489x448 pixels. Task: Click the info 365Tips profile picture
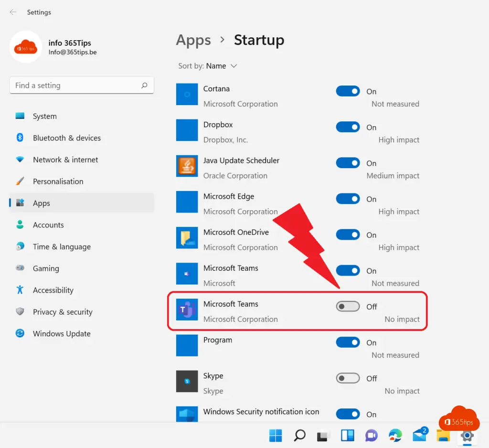[x=26, y=47]
